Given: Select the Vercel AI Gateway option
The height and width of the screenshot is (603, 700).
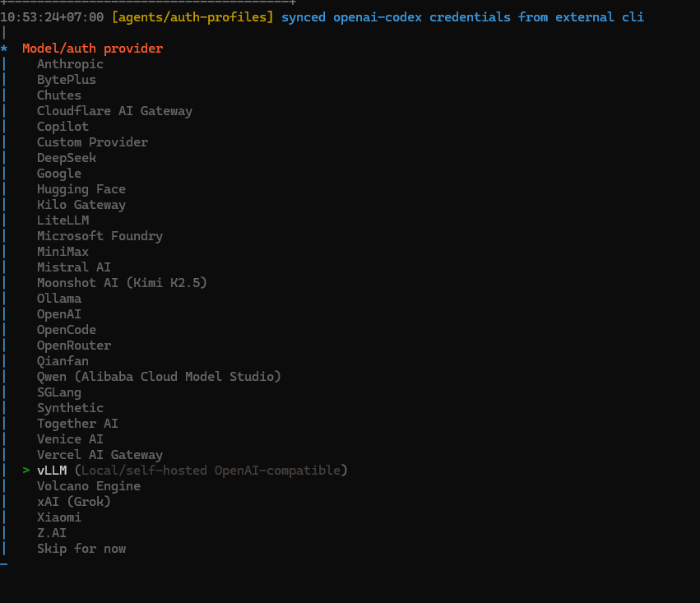Looking at the screenshot, I should click(100, 455).
